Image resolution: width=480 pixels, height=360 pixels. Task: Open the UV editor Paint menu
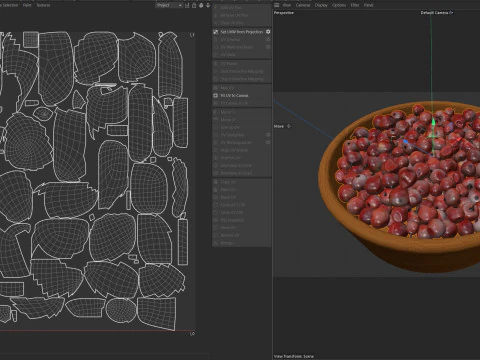tap(27, 5)
